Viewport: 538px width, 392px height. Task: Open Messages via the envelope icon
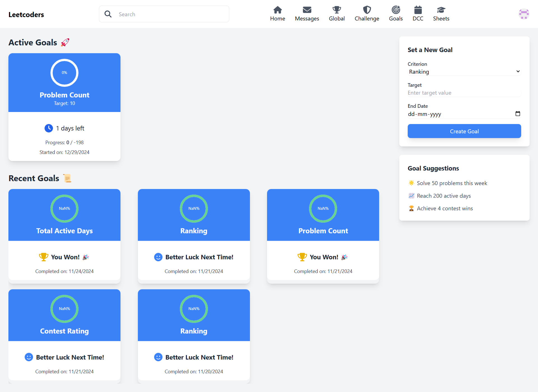(x=307, y=10)
